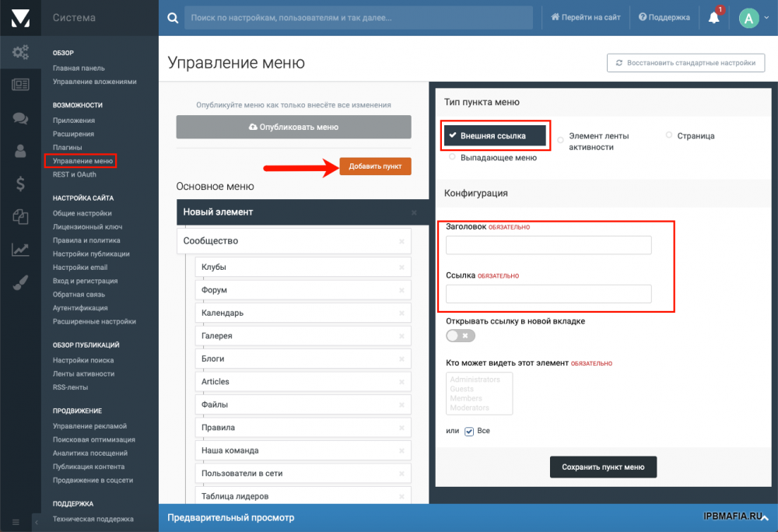
Task: Click the Добавить пункт button
Action: coord(375,166)
